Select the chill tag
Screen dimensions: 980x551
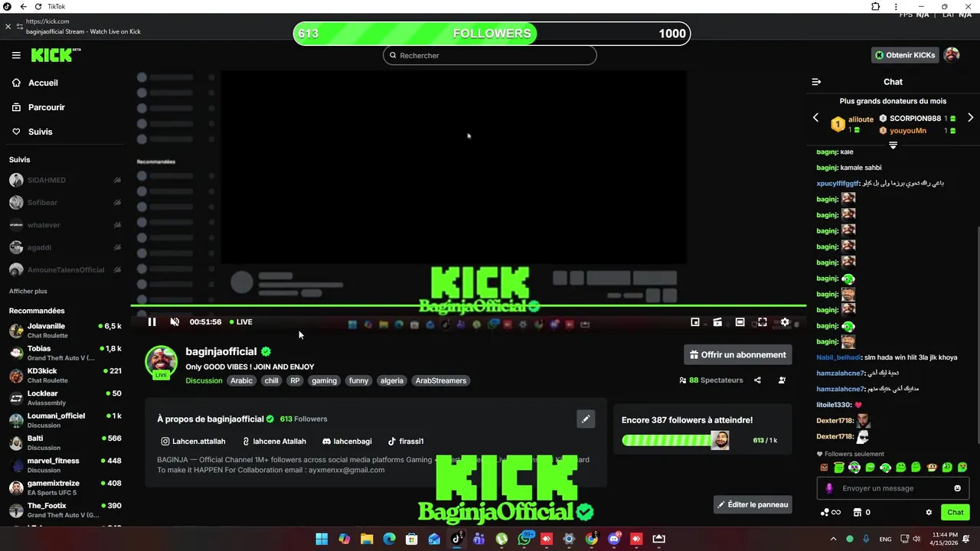pos(272,380)
